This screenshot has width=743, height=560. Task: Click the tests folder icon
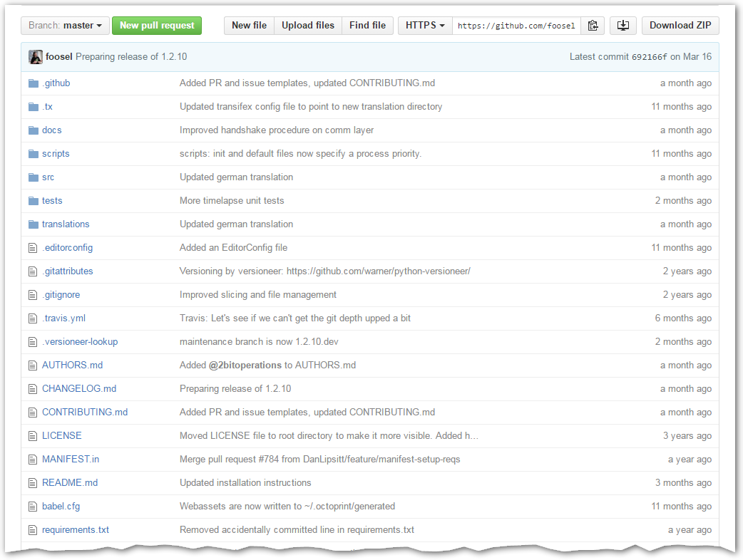33,200
